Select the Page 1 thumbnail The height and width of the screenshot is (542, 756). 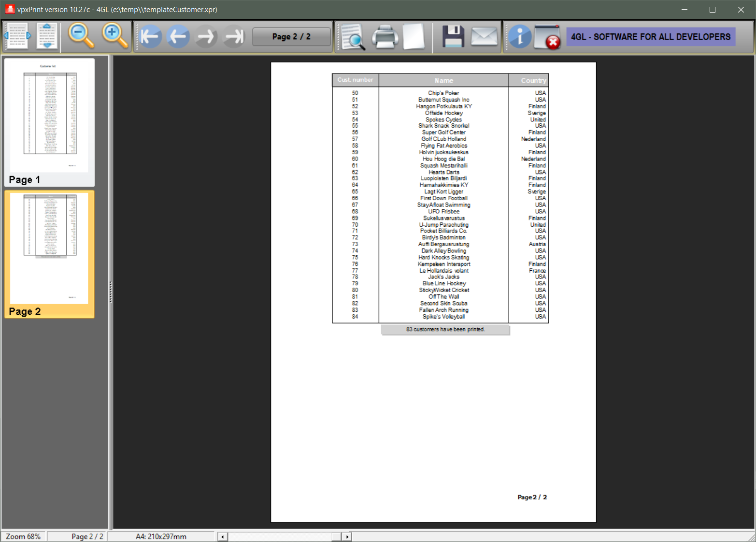click(x=49, y=122)
